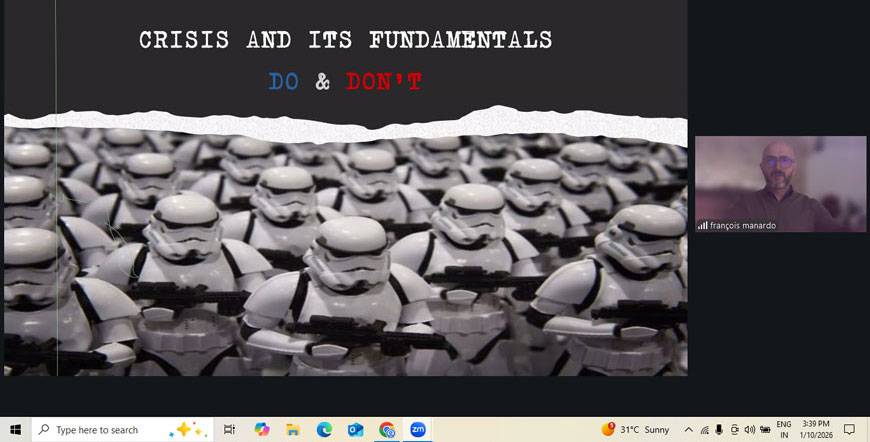Image resolution: width=870 pixels, height=442 pixels.
Task: Click the Task View icon
Action: coord(230,429)
